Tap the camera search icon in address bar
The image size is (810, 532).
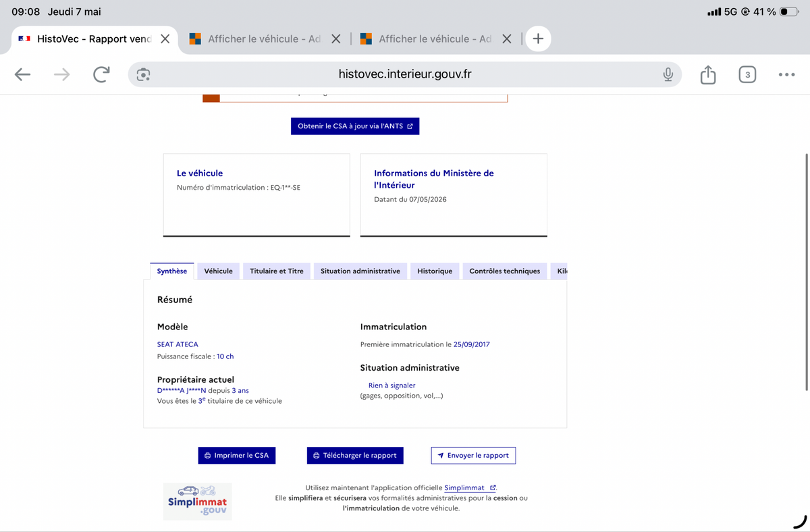coord(143,75)
